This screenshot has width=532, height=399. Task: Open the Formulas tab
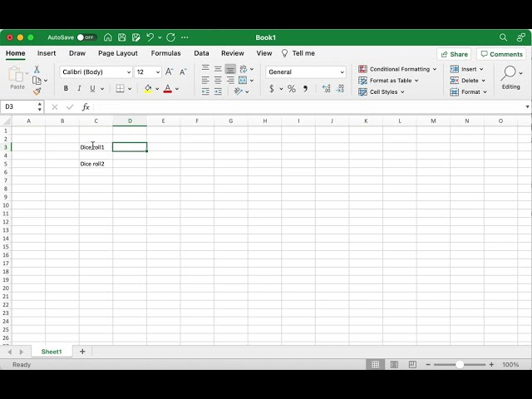[x=166, y=53]
